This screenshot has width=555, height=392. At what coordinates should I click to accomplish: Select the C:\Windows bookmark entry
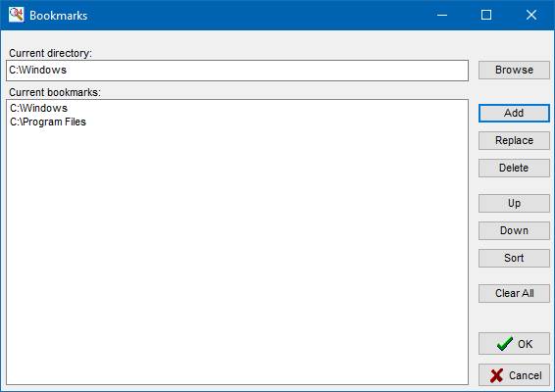point(38,108)
